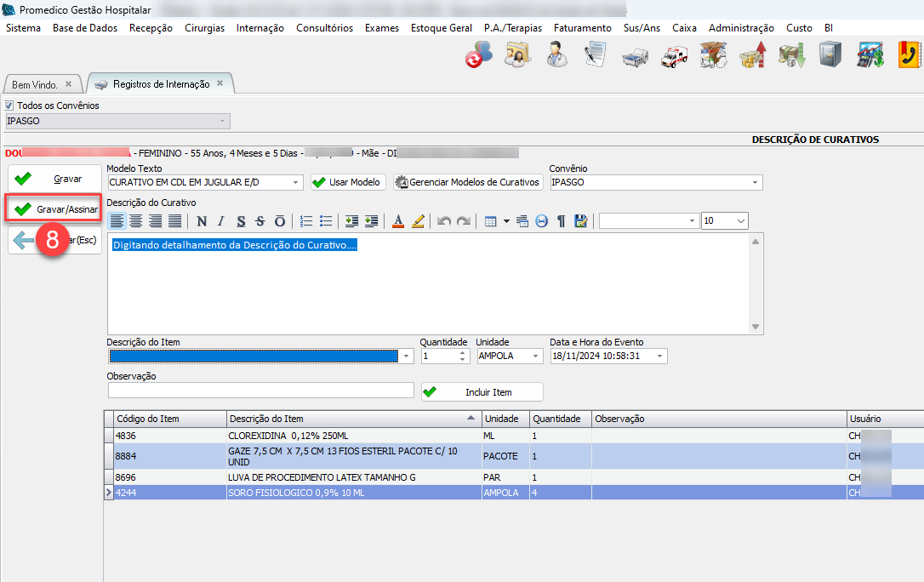Click the phone book icon
The width and height of the screenshot is (924, 582).
910,55
